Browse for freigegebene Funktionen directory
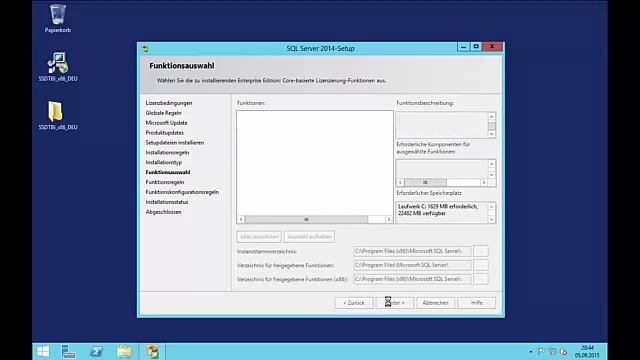The image size is (640, 360). (x=481, y=265)
